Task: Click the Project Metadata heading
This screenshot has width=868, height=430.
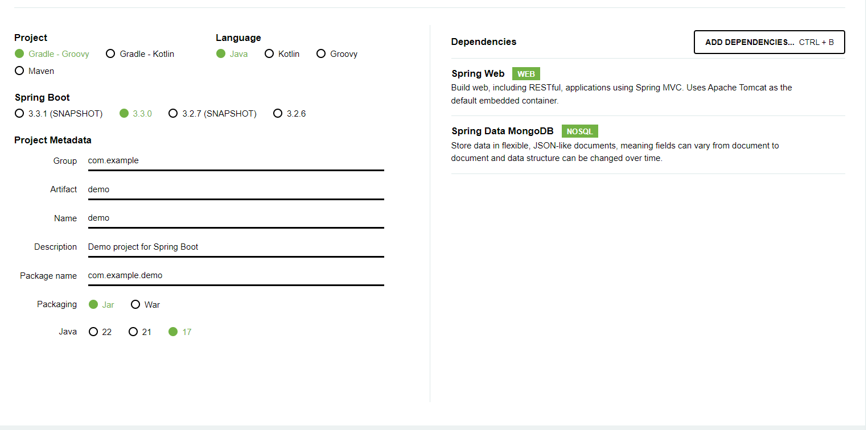Action: click(53, 140)
